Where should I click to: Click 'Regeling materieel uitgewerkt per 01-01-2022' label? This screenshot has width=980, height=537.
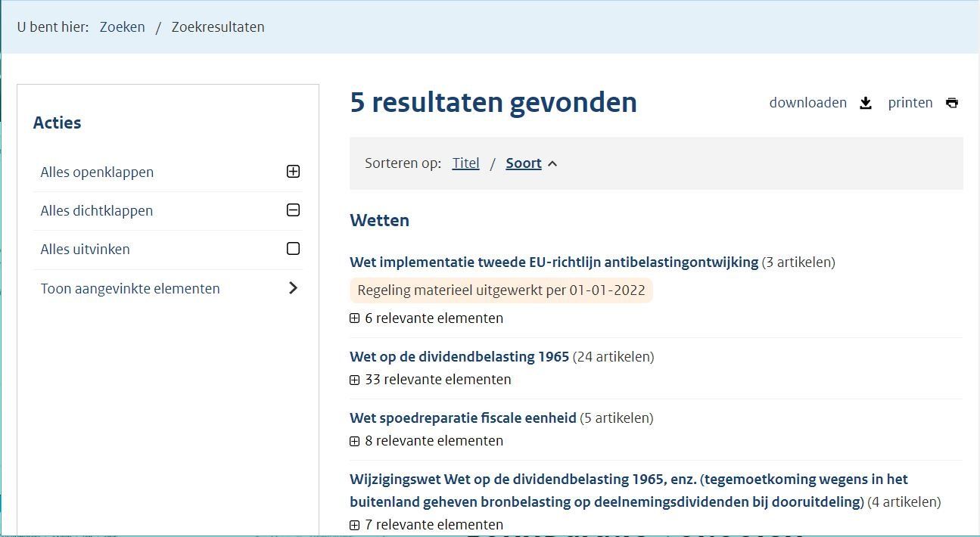(501, 290)
